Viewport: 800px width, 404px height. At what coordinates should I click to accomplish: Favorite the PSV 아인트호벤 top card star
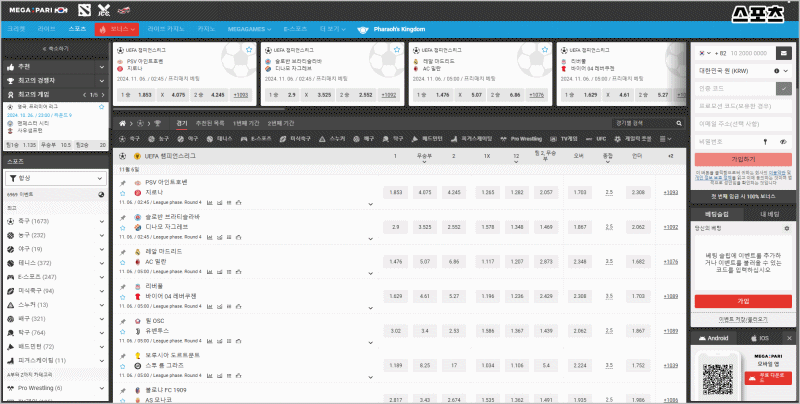pyautogui.click(x=248, y=49)
